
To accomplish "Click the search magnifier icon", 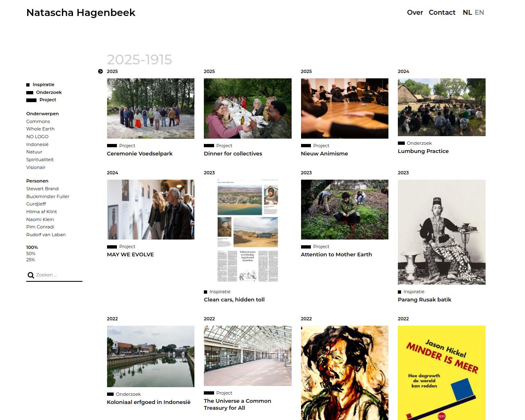I will tap(31, 275).
